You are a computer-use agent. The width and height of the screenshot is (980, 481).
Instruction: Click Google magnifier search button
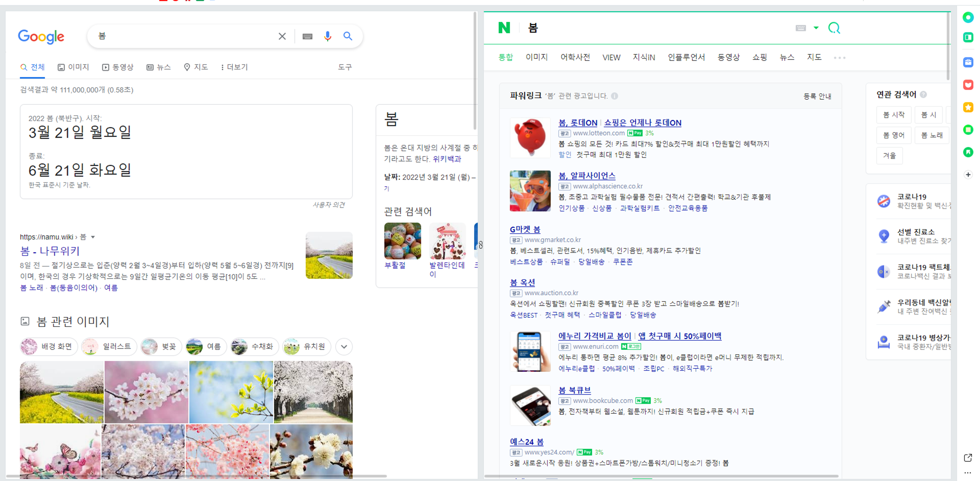tap(348, 36)
